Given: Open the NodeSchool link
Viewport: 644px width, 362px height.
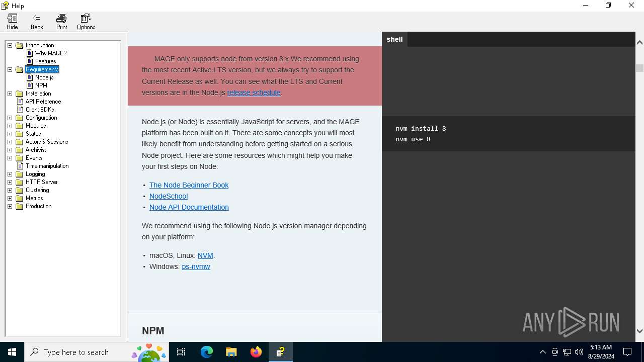Looking at the screenshot, I should pyautogui.click(x=169, y=196).
